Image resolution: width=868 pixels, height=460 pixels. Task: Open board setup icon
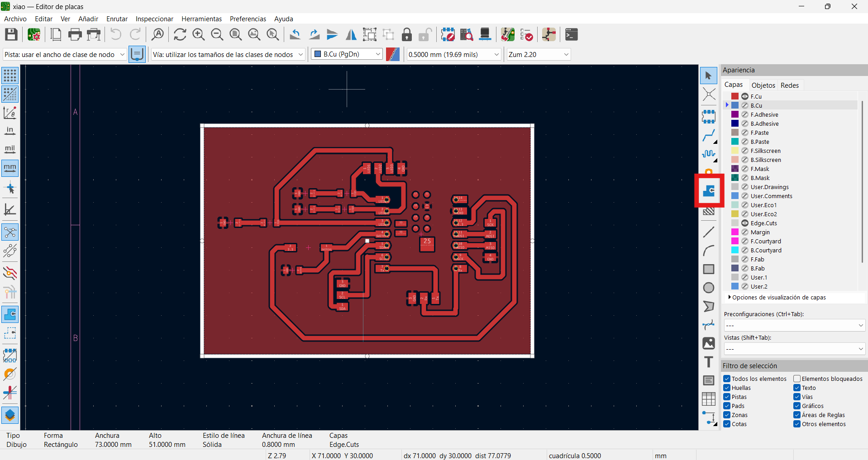click(x=34, y=34)
